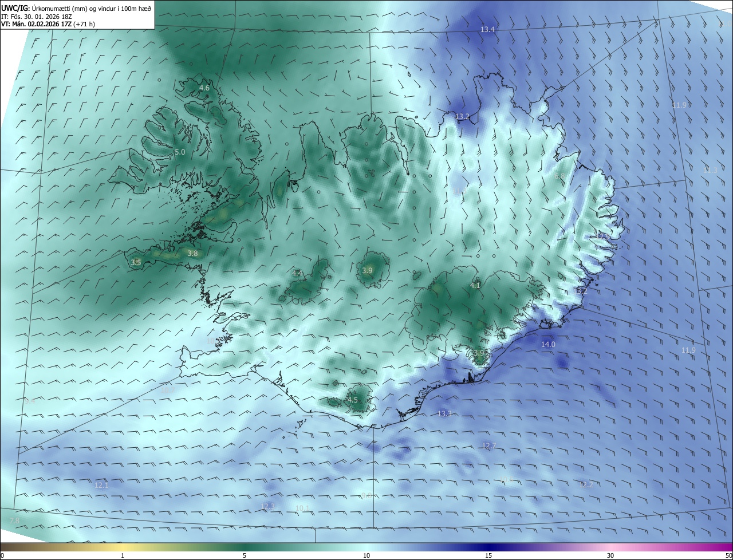The height and width of the screenshot is (560, 733).
Task: Click the 3.8 value label
Action: (192, 253)
